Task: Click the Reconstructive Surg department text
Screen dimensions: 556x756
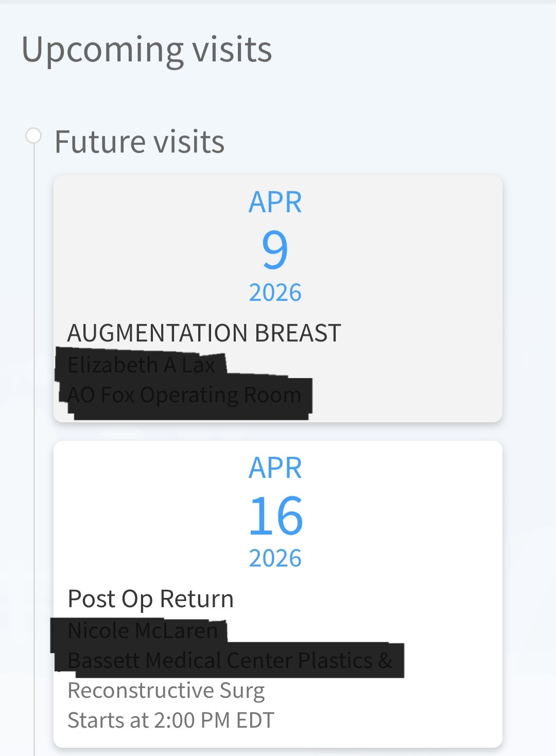Action: coord(166,691)
